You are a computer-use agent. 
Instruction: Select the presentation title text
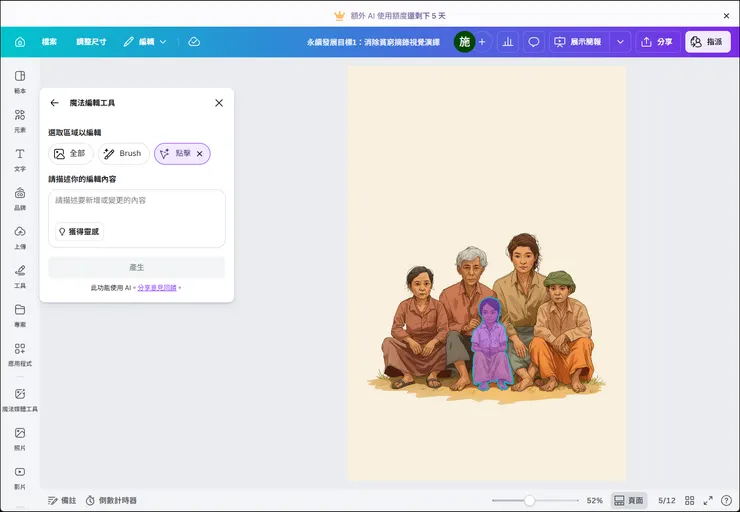click(x=373, y=42)
